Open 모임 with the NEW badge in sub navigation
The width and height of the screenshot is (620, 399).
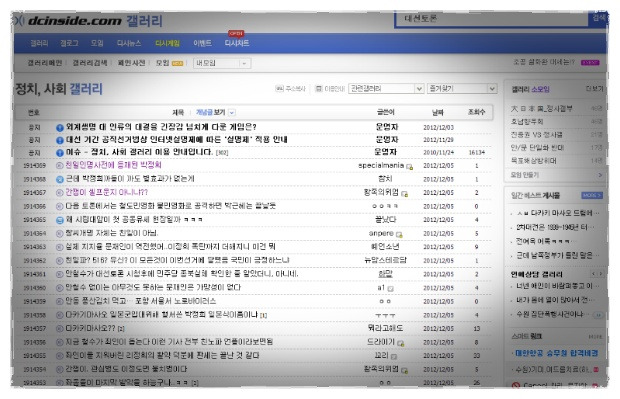pos(169,63)
